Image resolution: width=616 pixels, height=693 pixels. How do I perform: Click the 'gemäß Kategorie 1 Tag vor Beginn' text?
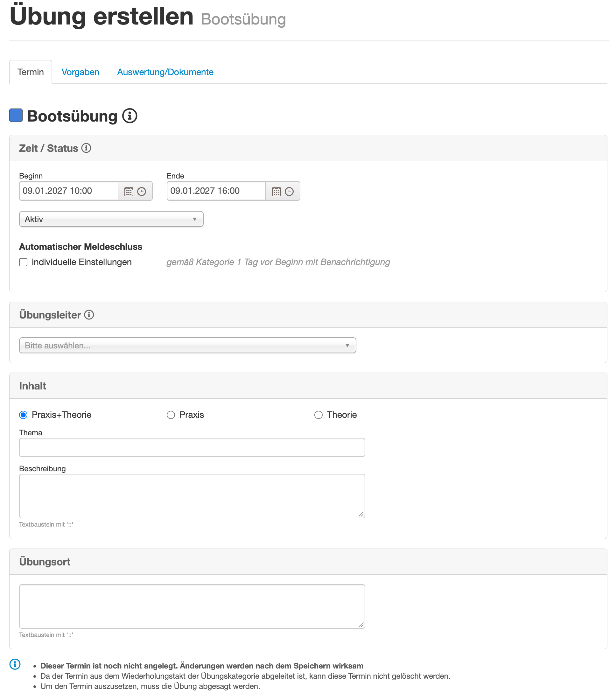tap(278, 262)
